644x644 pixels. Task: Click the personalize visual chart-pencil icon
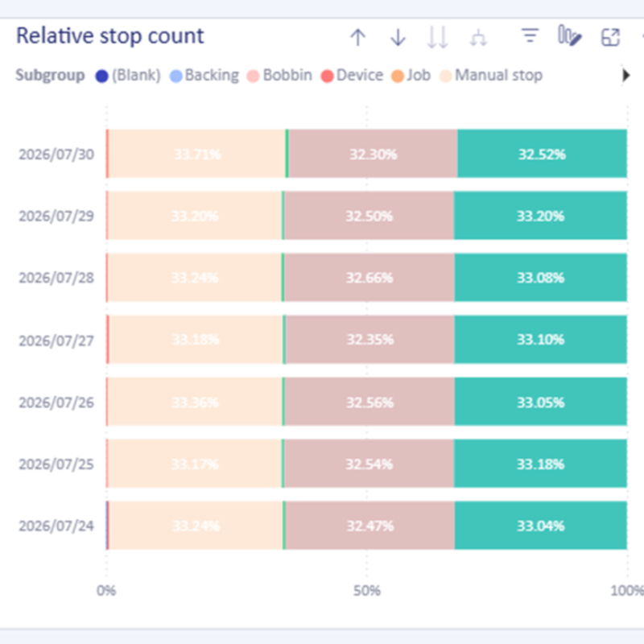[x=569, y=35]
